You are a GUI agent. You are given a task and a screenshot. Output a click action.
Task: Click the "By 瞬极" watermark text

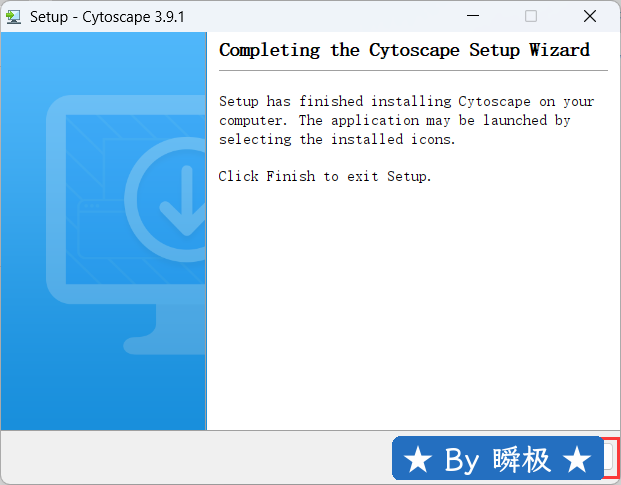point(497,460)
